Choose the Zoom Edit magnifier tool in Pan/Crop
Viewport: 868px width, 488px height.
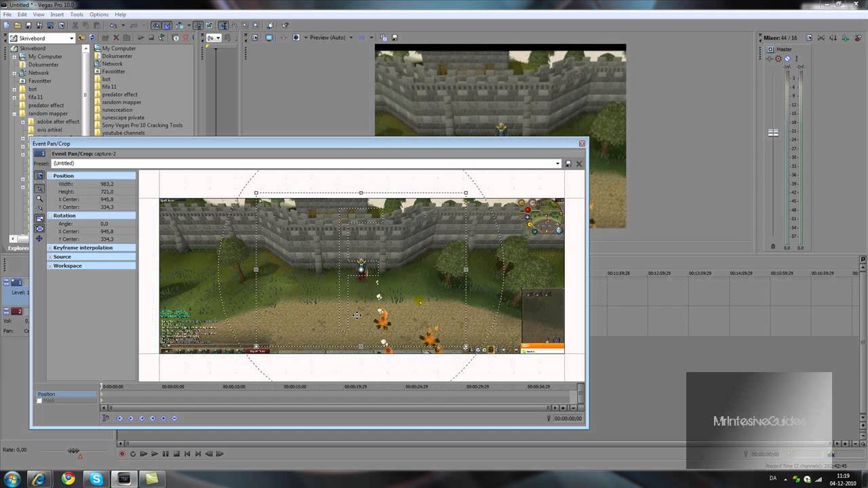(x=39, y=199)
